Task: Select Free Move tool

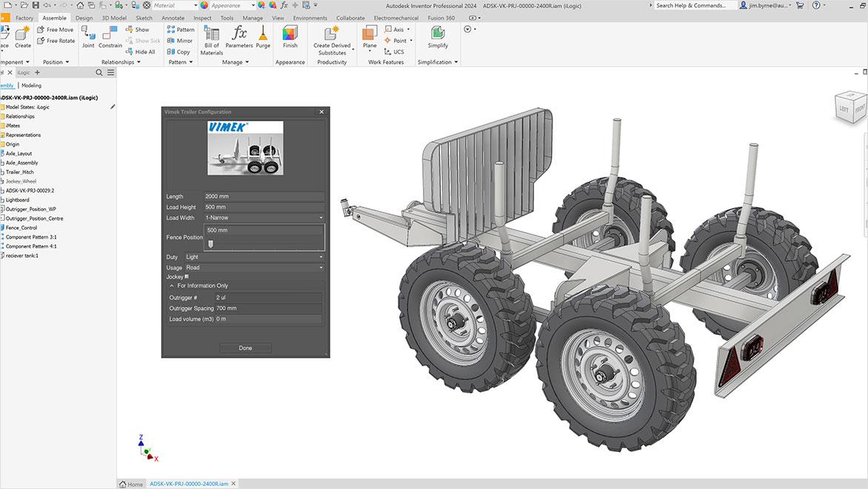Action: (56, 30)
